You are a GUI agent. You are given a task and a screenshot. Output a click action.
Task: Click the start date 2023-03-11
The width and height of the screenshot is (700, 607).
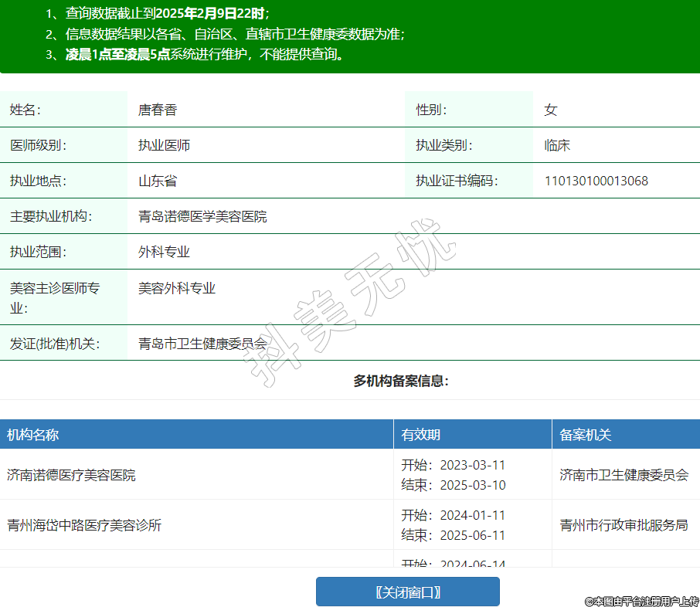coord(472,465)
